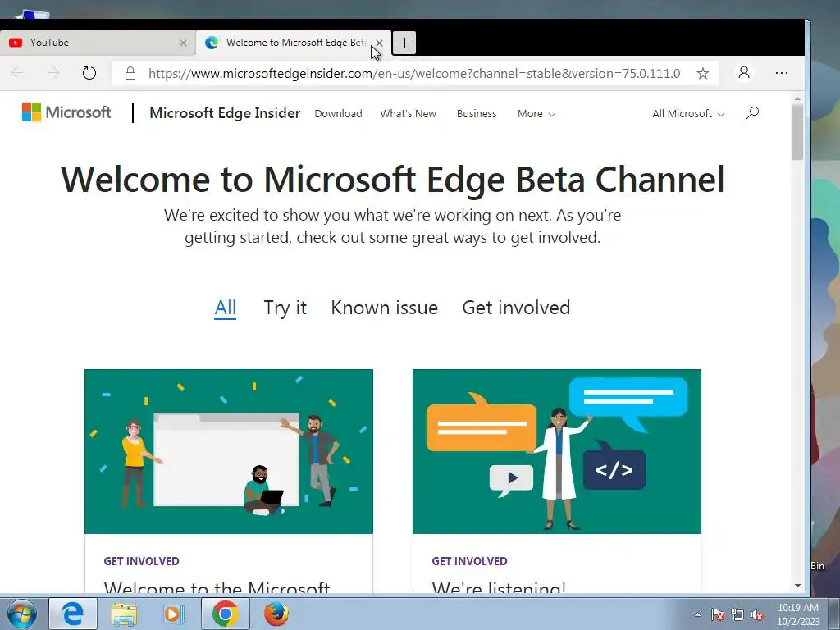Click the page scrollbar up arrow
Screen dimensions: 840x630
point(797,98)
